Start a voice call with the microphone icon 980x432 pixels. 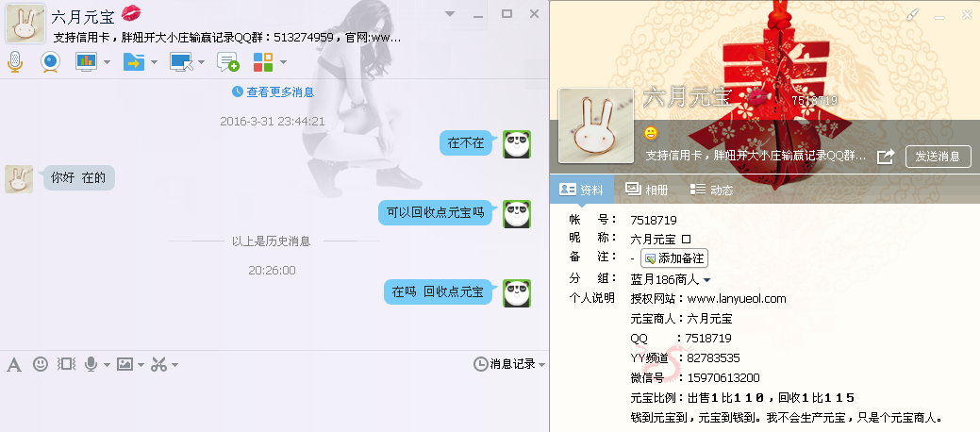pyautogui.click(x=15, y=62)
